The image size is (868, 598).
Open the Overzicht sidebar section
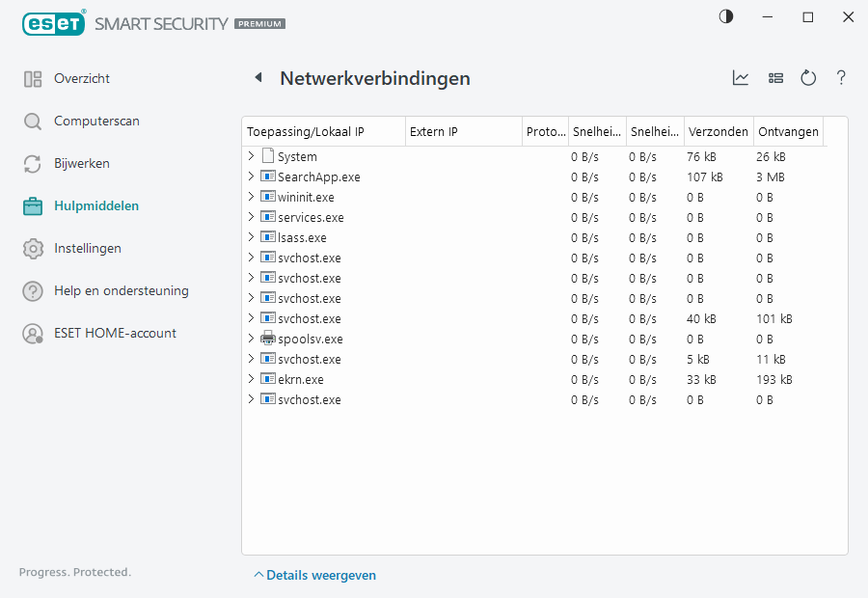[32, 78]
